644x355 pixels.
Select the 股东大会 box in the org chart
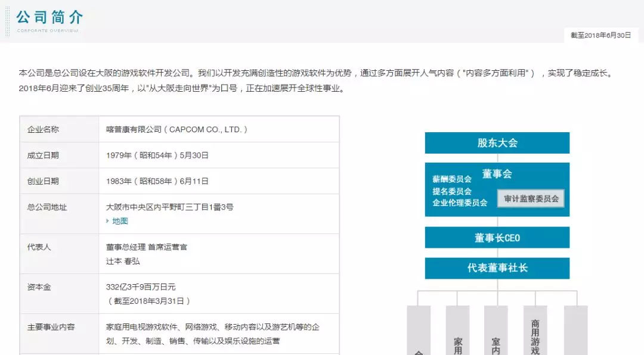(x=497, y=142)
